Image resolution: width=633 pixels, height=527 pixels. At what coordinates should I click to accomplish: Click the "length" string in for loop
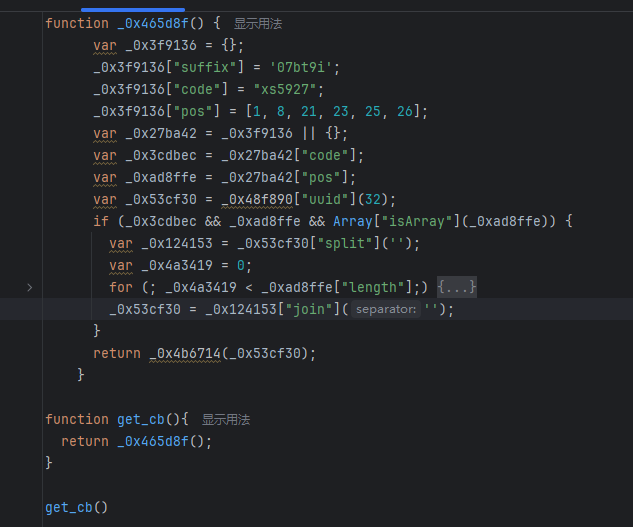pyautogui.click(x=373, y=287)
